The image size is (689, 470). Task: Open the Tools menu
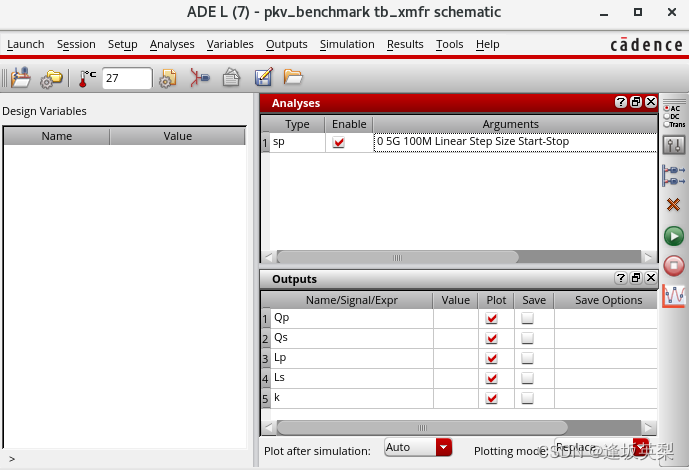tap(450, 44)
